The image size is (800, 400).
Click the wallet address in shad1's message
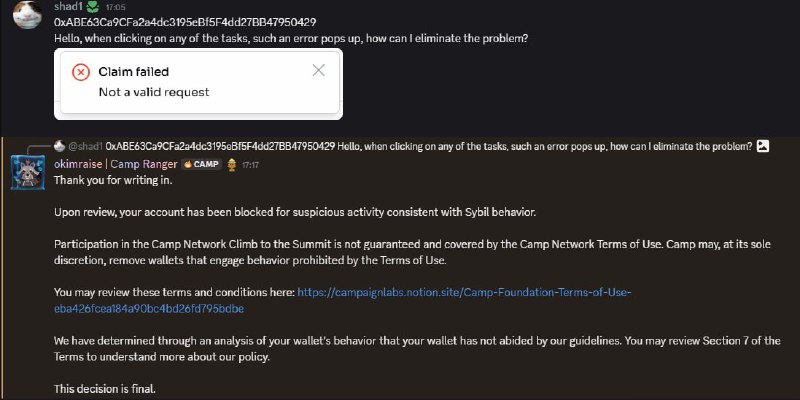coord(185,22)
